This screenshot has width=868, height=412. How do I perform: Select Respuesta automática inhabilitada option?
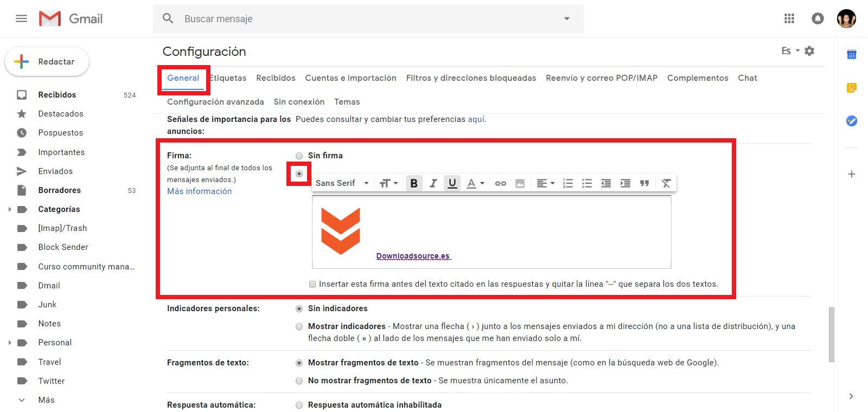coord(299,405)
